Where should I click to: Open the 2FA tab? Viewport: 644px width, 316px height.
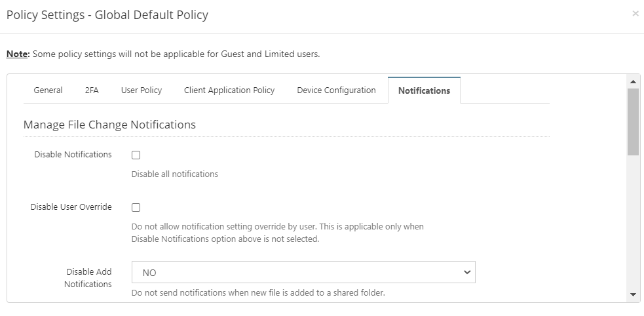[x=92, y=90]
